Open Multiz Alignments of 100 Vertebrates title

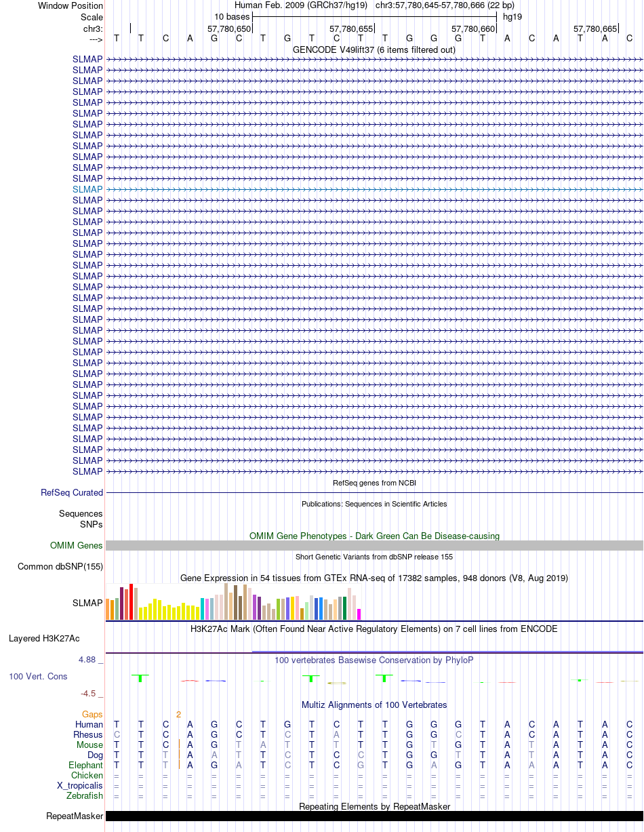coord(374,705)
